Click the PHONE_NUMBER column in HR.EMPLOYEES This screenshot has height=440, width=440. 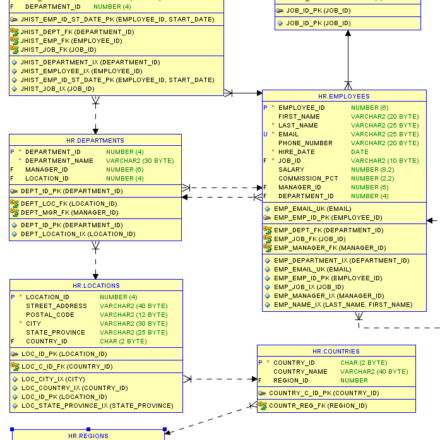(x=305, y=143)
